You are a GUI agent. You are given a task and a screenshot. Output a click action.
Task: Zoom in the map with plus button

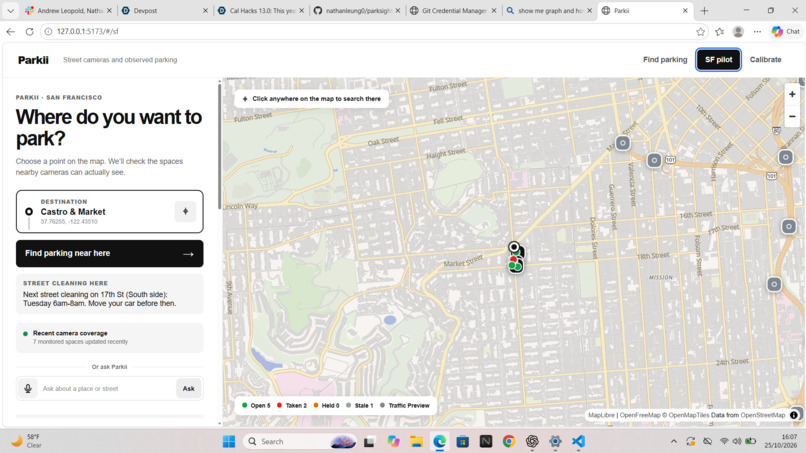(x=792, y=95)
